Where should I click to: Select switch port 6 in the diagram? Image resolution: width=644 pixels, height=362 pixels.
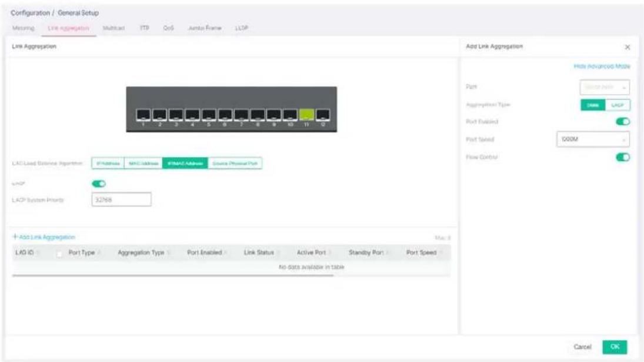pos(225,115)
